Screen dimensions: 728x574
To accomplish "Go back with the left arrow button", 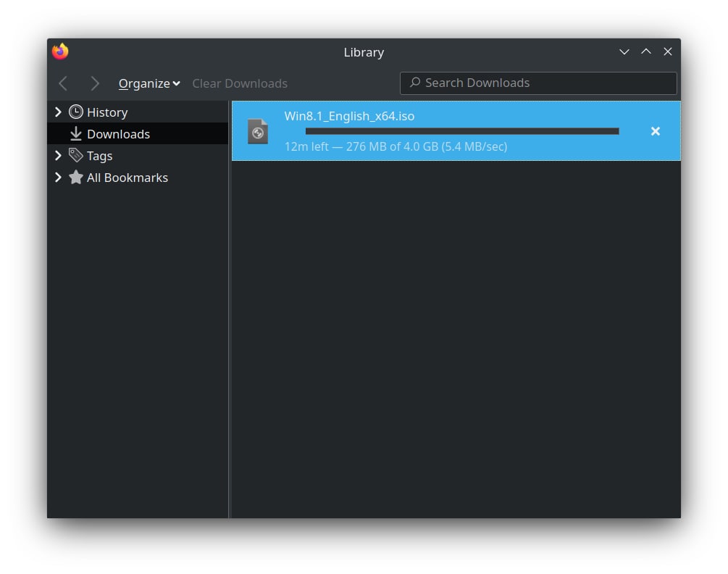I will (64, 83).
